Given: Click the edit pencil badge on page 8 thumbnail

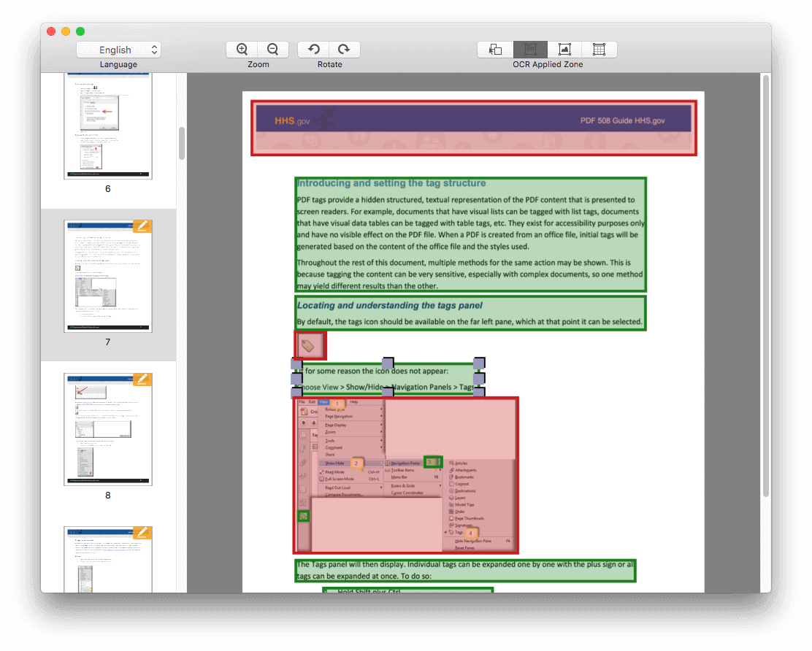Looking at the screenshot, I should click(142, 380).
